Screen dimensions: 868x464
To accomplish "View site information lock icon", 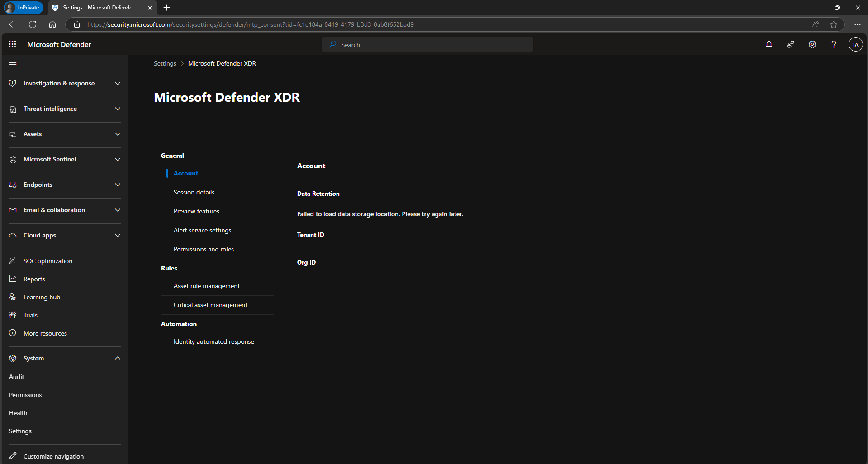I will tap(77, 24).
